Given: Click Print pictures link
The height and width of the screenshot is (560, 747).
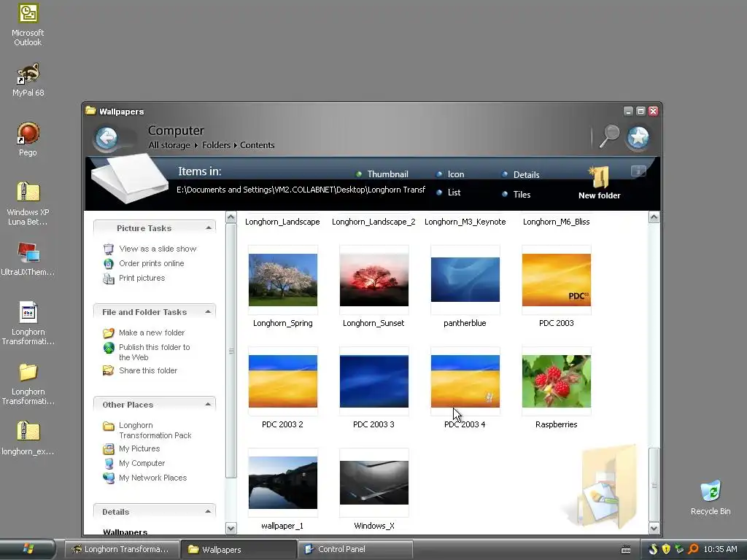Looking at the screenshot, I should point(142,278).
